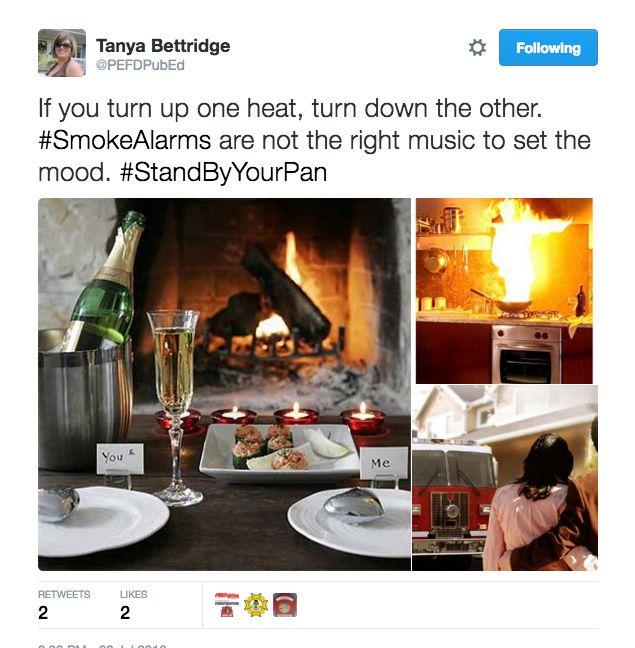Enlarge the fire truck photo

coord(505,478)
